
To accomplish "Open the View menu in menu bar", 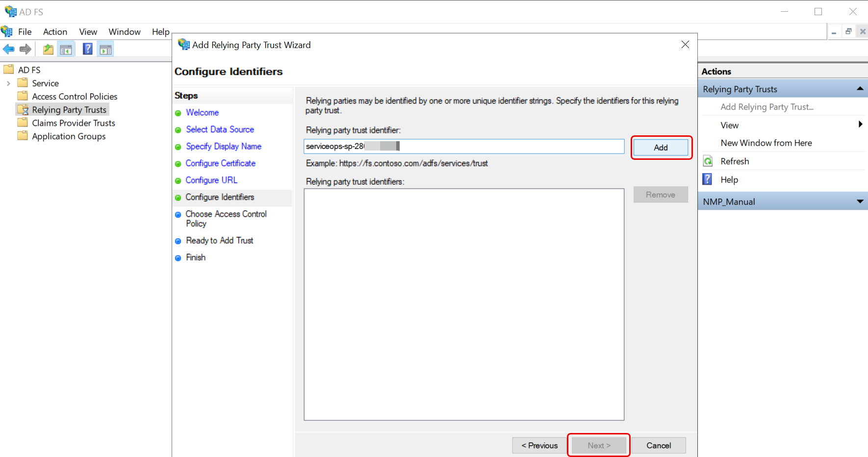I will pyautogui.click(x=88, y=32).
